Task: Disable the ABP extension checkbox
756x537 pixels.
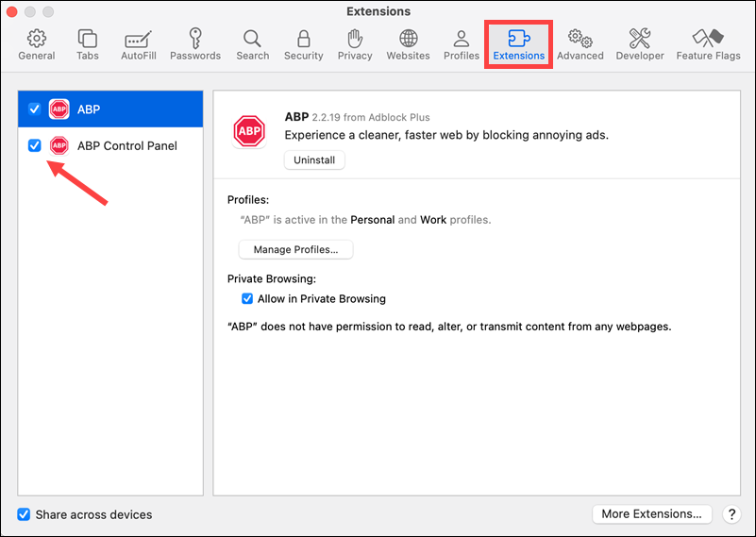Action: coord(34,109)
